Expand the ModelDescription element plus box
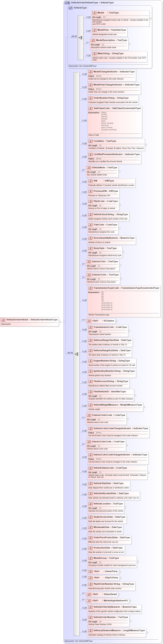Image resolution: width=163 pixels, height=644 pixels. point(129,44)
